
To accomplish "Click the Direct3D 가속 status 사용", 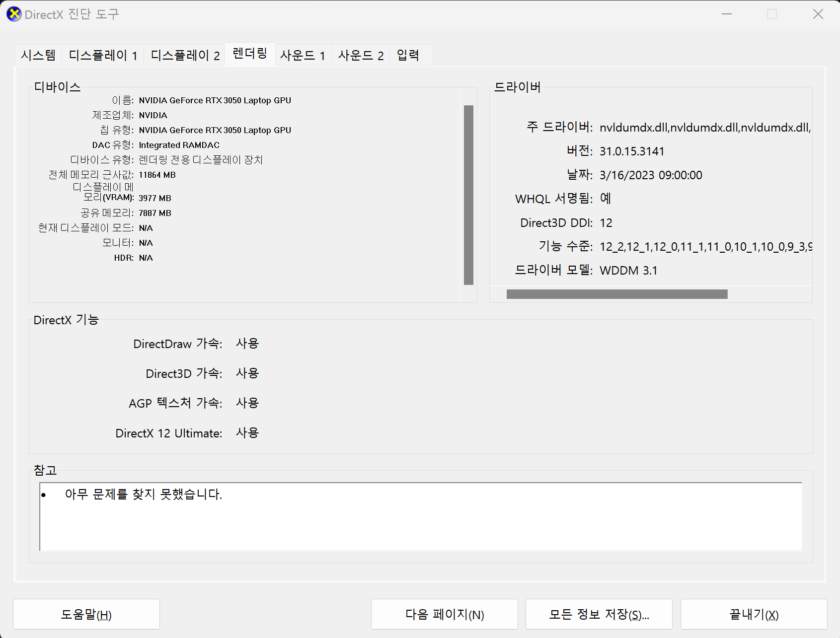I will (247, 373).
